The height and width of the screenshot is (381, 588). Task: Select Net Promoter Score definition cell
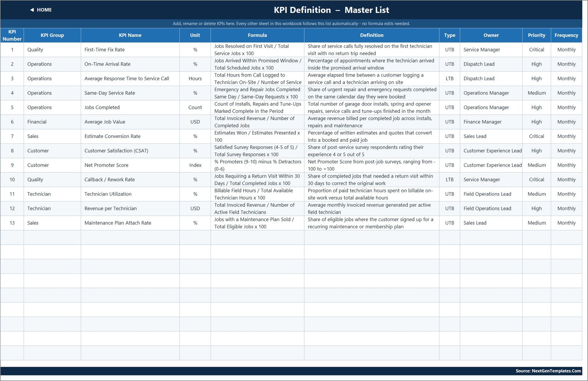pos(372,165)
